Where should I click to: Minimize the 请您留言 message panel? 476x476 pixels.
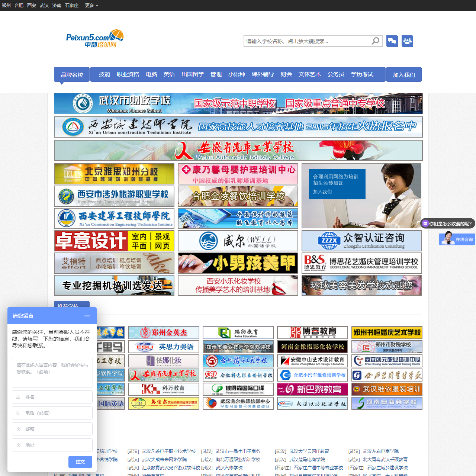click(x=87, y=316)
